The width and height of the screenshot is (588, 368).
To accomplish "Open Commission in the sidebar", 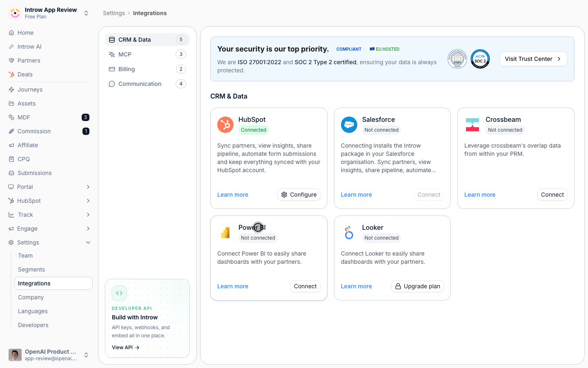I will [49, 131].
